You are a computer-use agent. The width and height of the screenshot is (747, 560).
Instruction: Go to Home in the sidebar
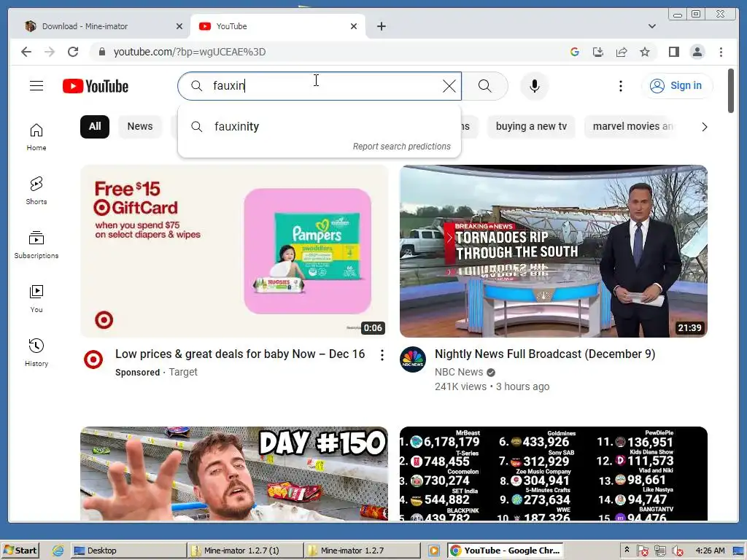click(36, 138)
